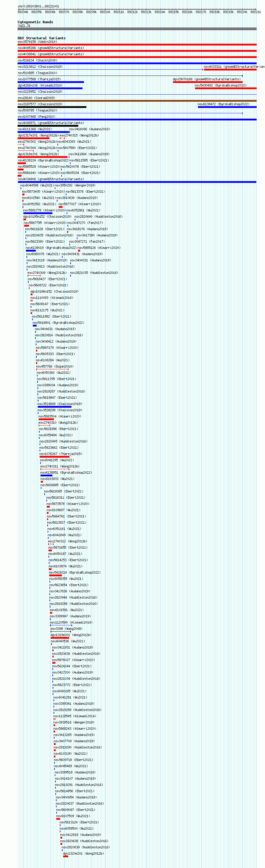Click the blue bar under nsv526634

coord(137,63)
